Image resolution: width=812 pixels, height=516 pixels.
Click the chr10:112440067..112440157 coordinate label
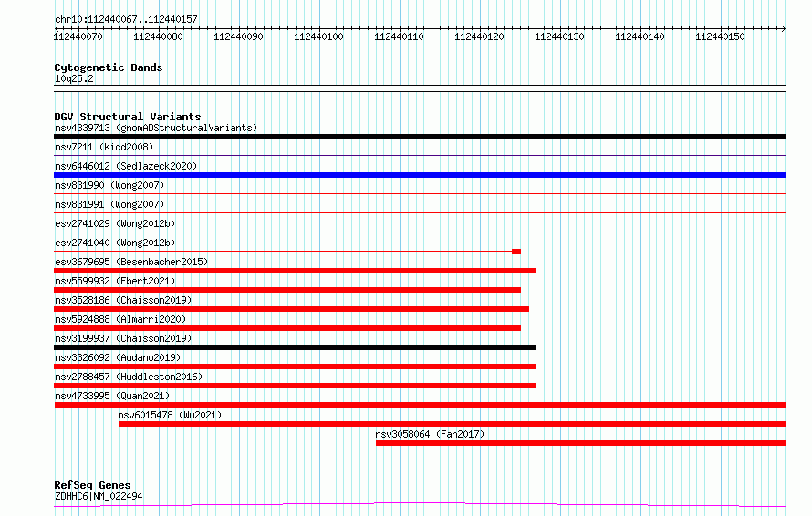coord(126,19)
